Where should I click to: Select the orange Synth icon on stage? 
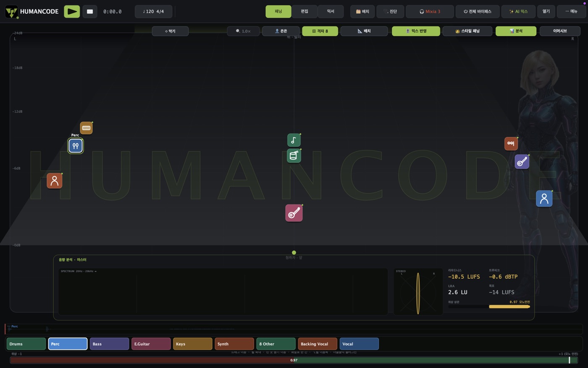coord(511,143)
